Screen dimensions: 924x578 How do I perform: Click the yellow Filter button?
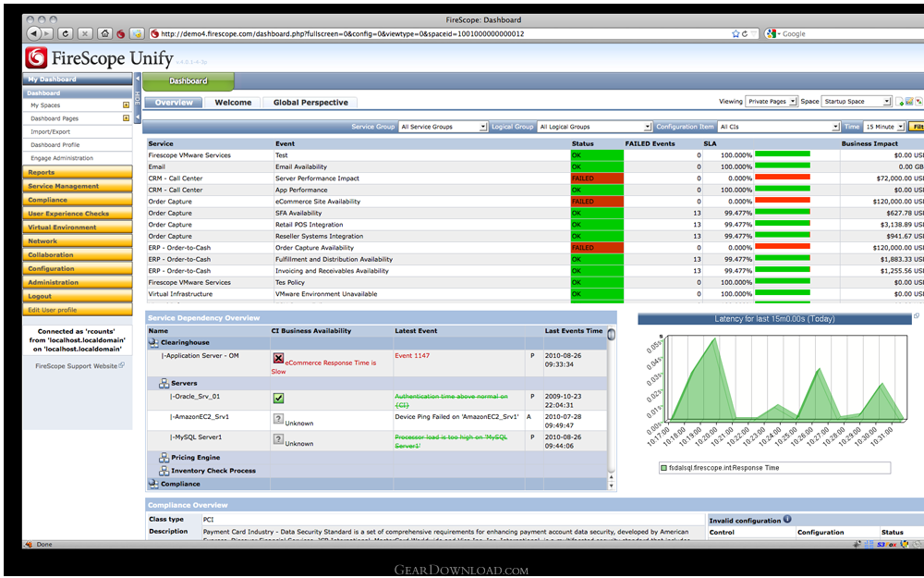(x=916, y=127)
